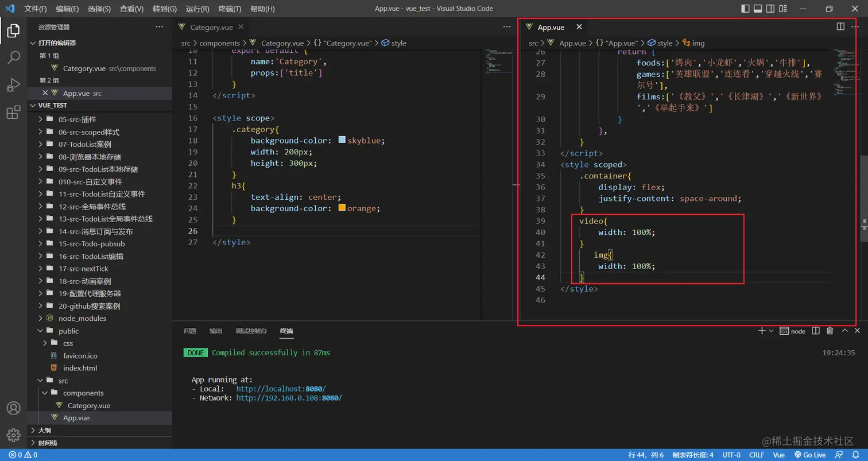Open the terminal launch profile dropdown
868x461 pixels.
coord(771,331)
